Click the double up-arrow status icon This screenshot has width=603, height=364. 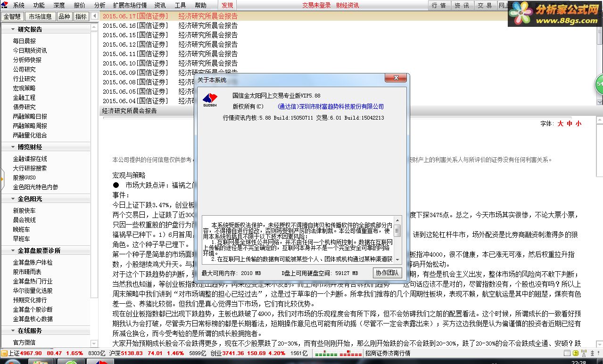[x=592, y=353]
